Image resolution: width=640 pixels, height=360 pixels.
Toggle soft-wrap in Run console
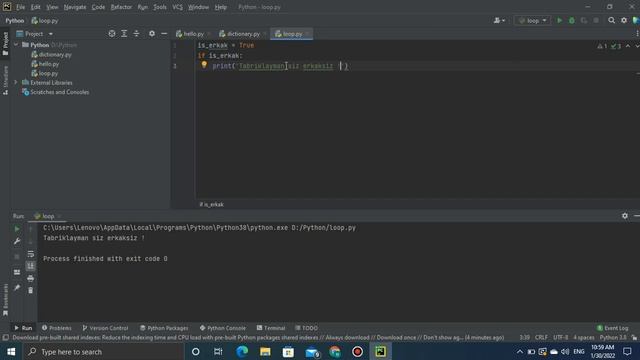click(x=31, y=254)
